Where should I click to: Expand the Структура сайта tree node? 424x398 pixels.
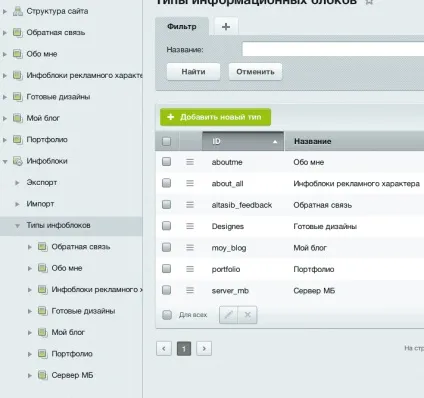pyautogui.click(x=5, y=11)
